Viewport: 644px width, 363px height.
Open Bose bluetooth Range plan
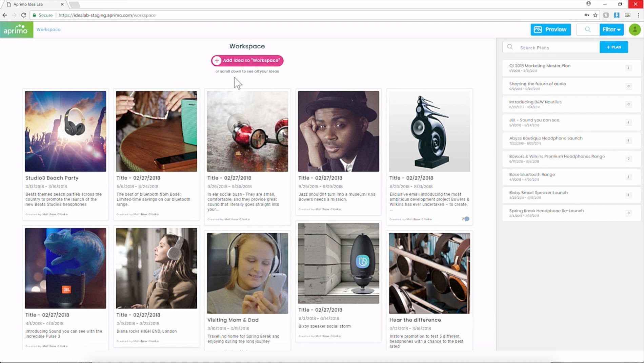click(x=571, y=176)
